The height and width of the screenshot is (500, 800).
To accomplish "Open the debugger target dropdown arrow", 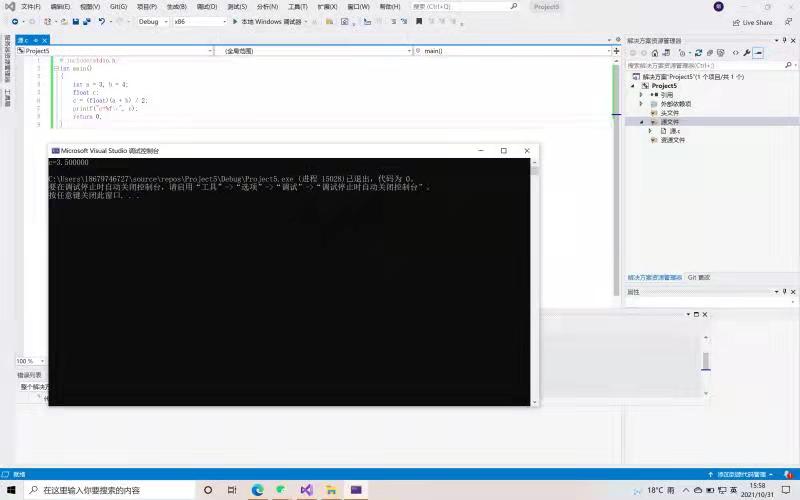I will tap(306, 21).
